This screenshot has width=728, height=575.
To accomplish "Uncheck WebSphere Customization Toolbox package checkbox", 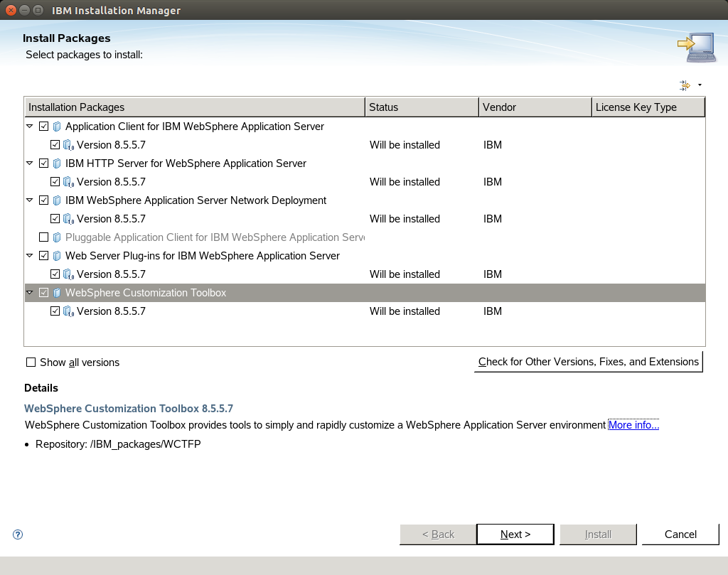I will coord(43,293).
